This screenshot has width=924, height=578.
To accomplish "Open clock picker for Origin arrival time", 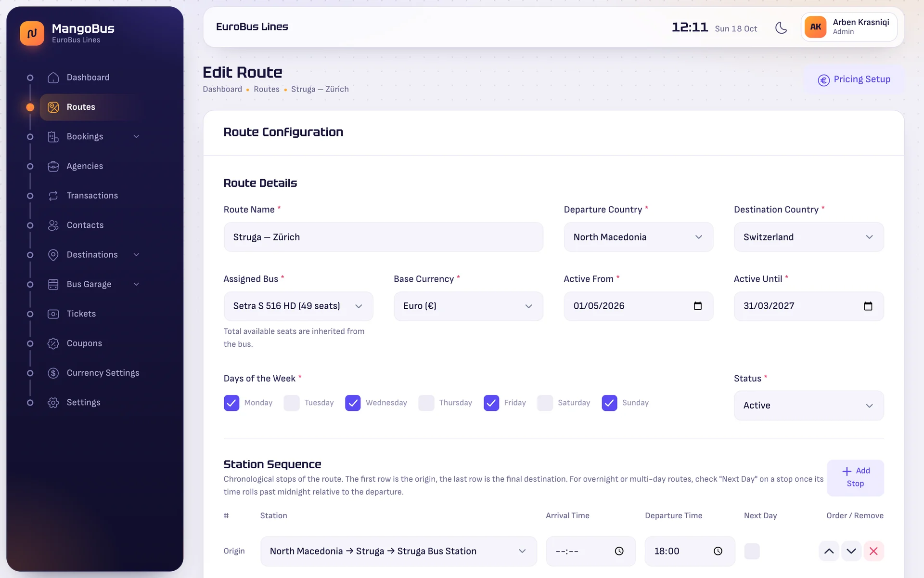I will pos(619,551).
